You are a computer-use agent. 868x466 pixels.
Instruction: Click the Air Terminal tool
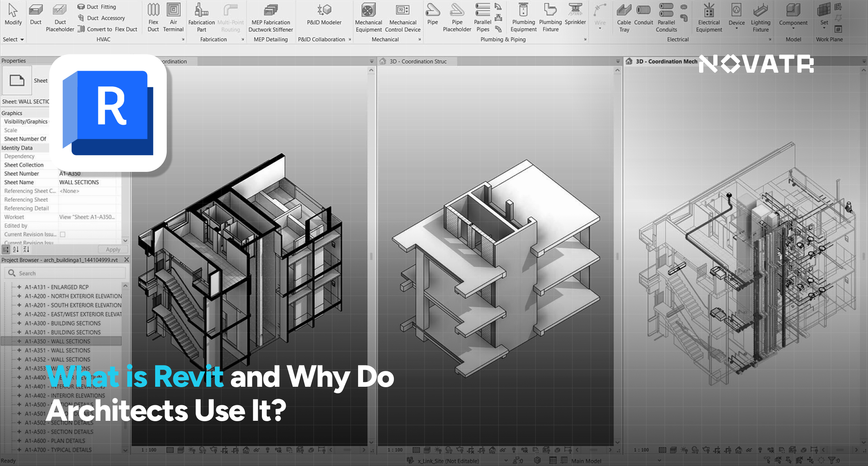(x=173, y=10)
